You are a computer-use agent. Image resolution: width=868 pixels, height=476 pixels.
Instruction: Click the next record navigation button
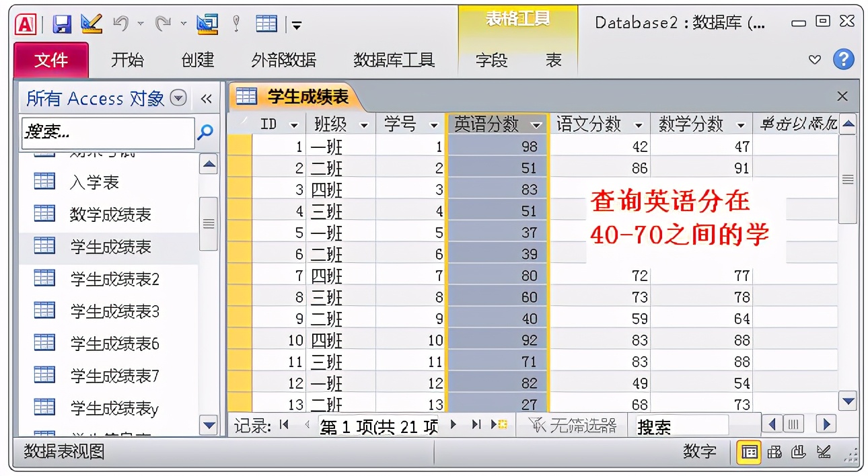coord(454,425)
